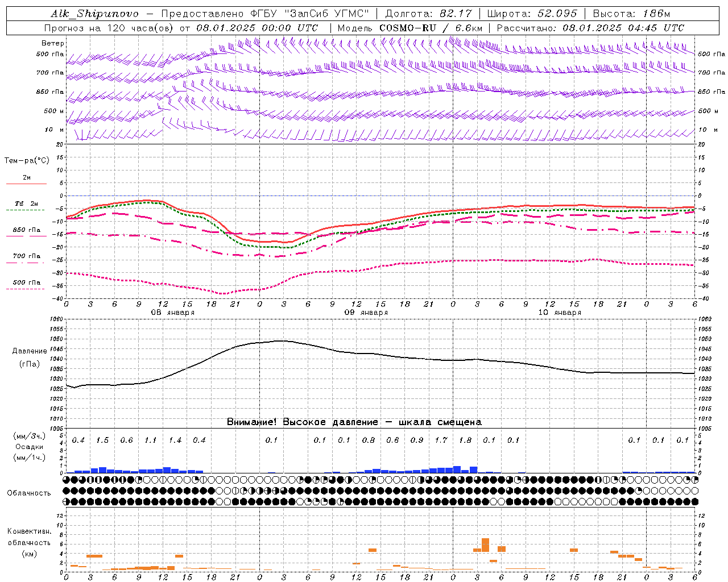The image size is (728, 582).
Task: Click the '10 января' date label
Action: click(x=560, y=313)
